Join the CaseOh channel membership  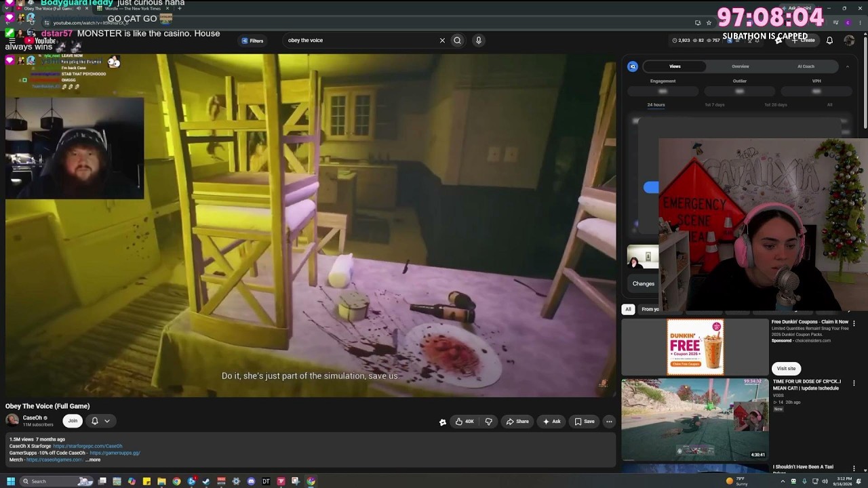73,421
